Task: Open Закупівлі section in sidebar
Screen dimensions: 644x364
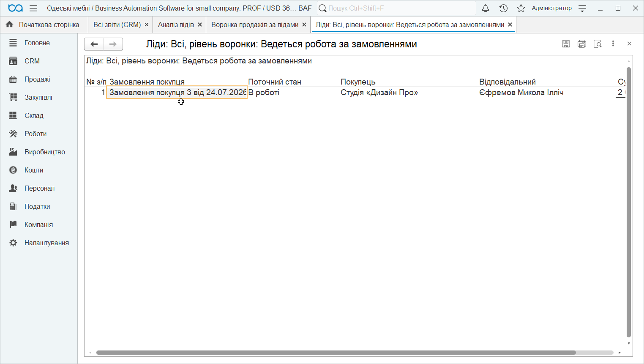Action: point(39,97)
